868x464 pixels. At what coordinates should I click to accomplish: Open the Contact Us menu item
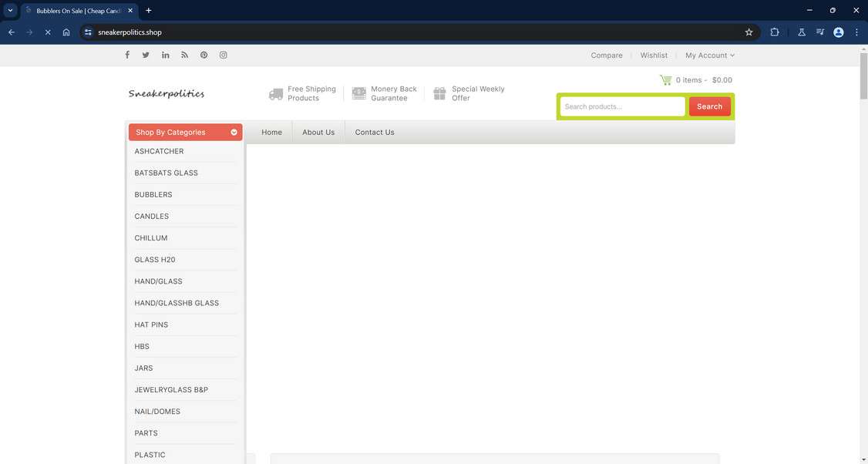click(375, 133)
